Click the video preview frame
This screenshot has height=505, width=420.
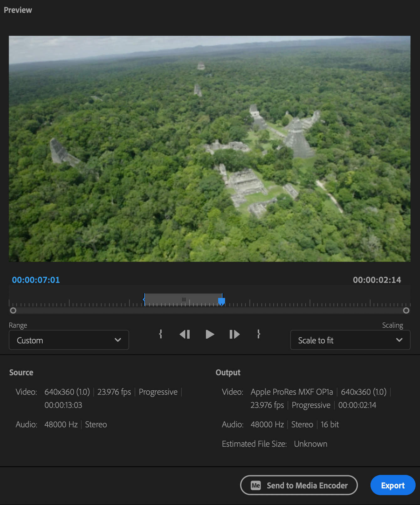coord(210,149)
